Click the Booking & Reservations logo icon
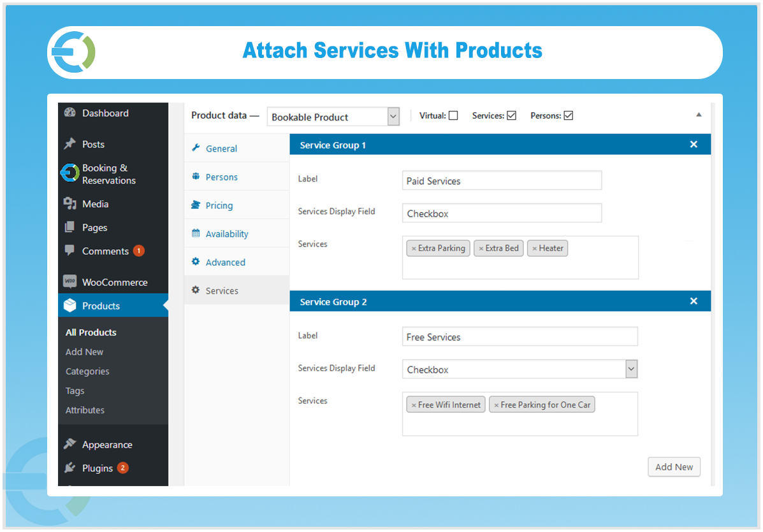This screenshot has width=763, height=532. tap(69, 173)
